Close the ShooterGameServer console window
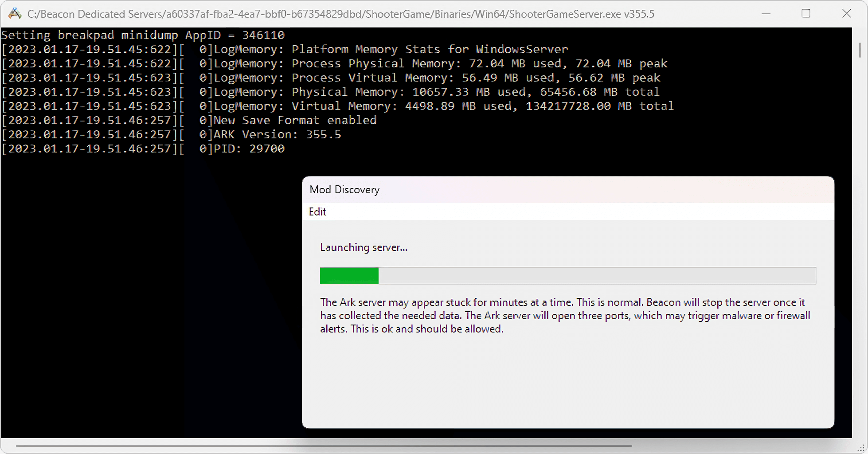Screen dimensions: 868x454 846,14
